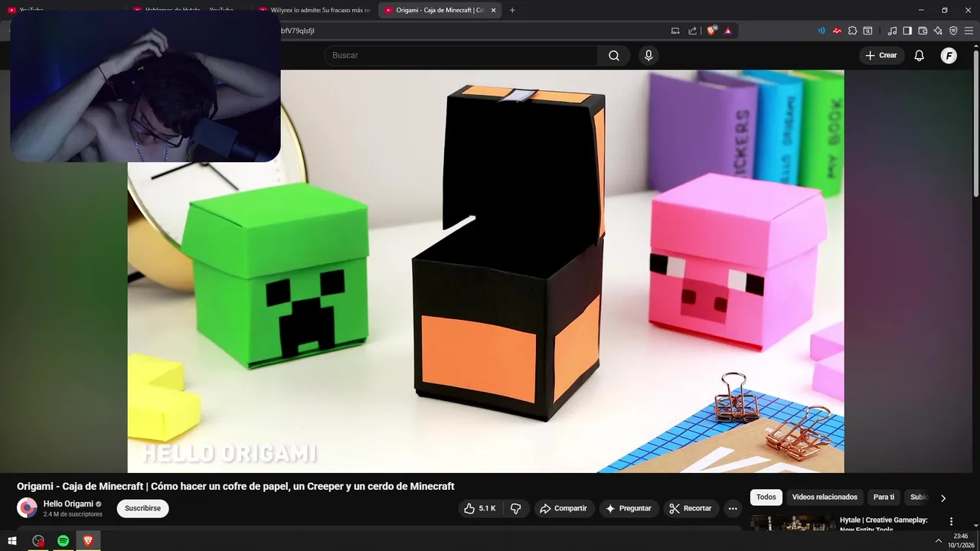
Task: Open the Brave Wallet icon
Action: pyautogui.click(x=923, y=31)
